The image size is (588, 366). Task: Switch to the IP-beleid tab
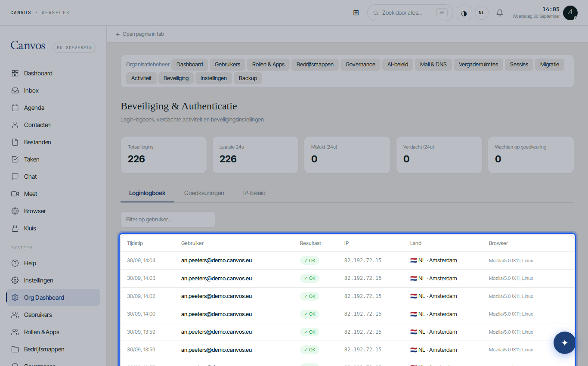click(x=254, y=193)
